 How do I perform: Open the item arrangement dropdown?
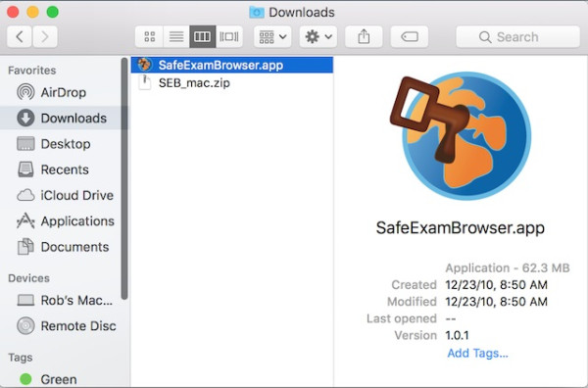click(x=272, y=36)
